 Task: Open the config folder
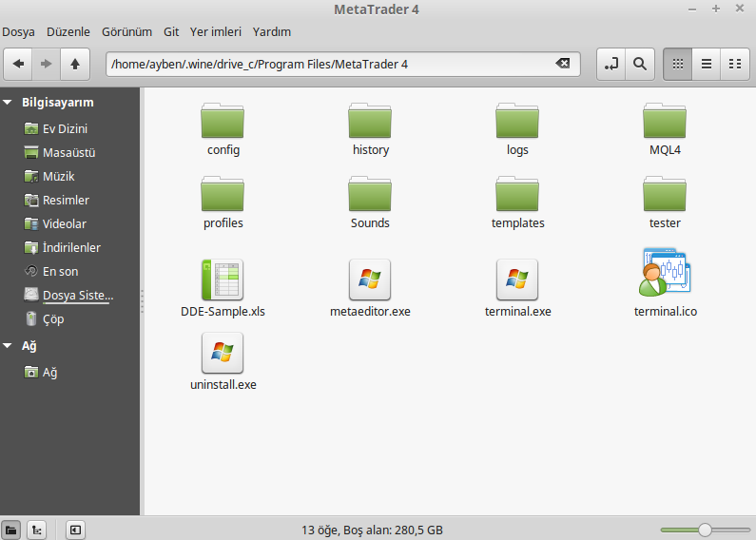(x=223, y=129)
